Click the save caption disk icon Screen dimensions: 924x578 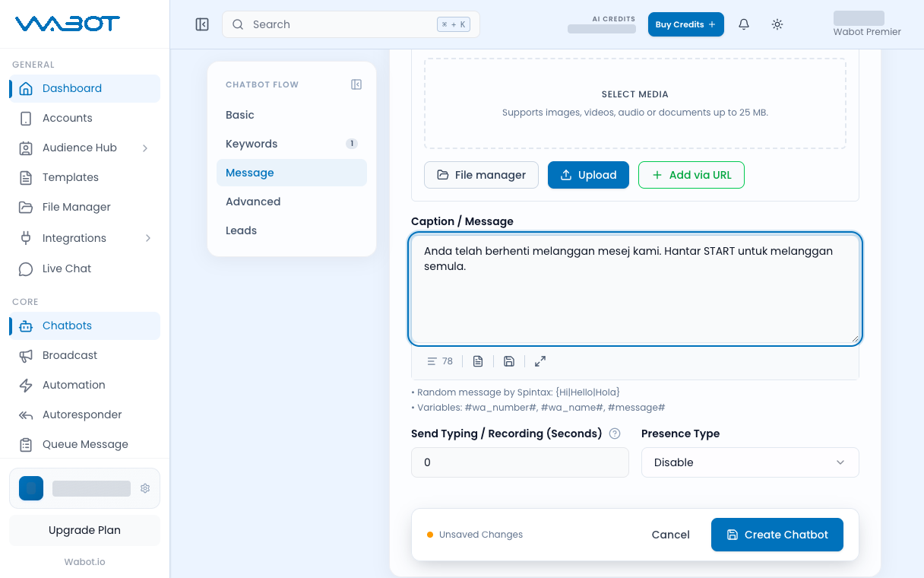pyautogui.click(x=509, y=361)
